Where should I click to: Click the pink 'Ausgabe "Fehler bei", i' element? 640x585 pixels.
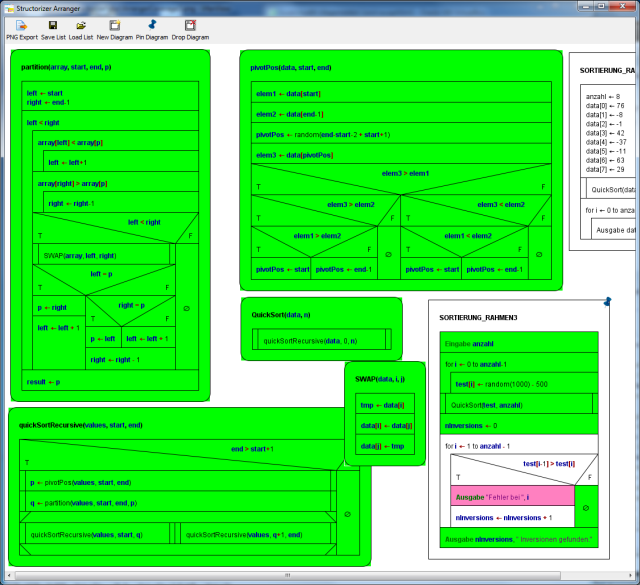tap(513, 496)
